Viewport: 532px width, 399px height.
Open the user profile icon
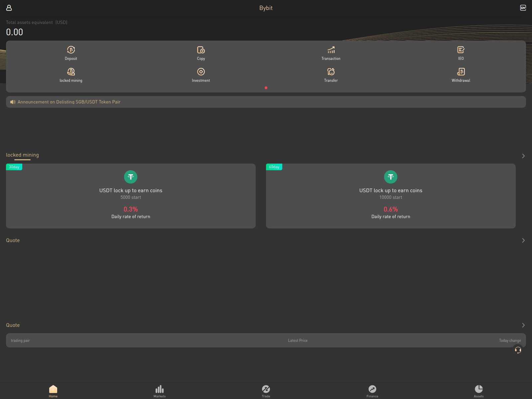(9, 8)
